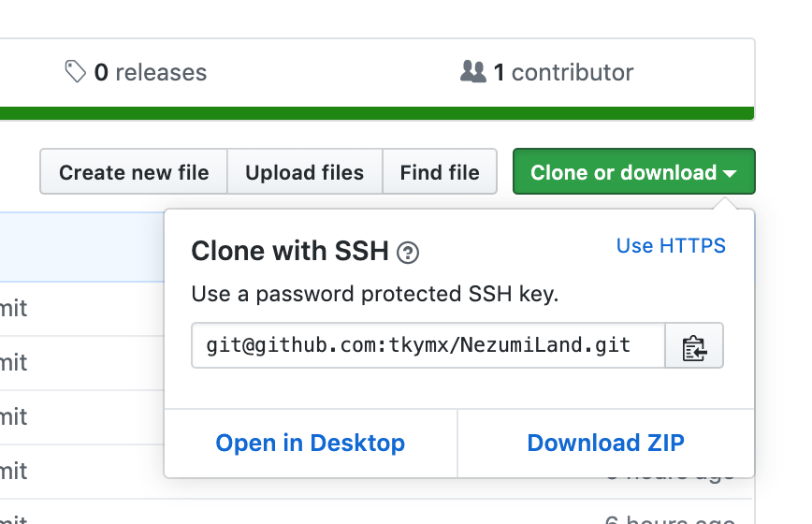Select the git SSH URL field

(428, 346)
